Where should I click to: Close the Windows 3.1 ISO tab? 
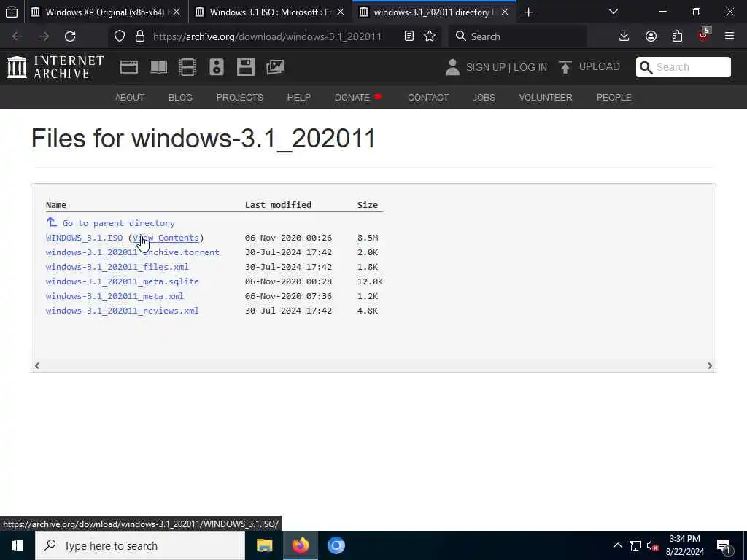coord(341,12)
